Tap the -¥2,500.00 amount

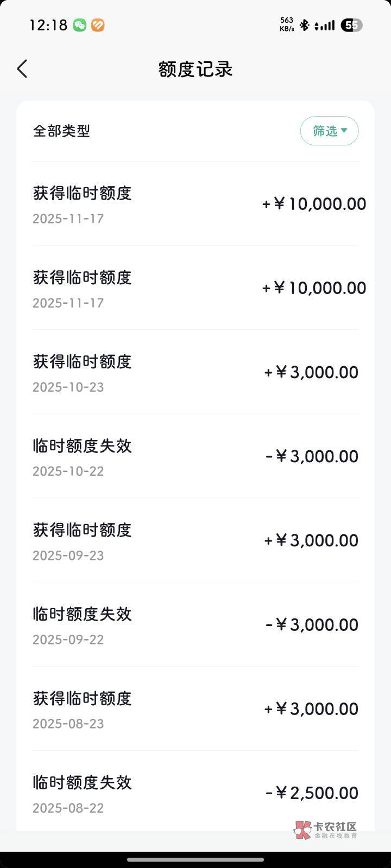pos(312,793)
